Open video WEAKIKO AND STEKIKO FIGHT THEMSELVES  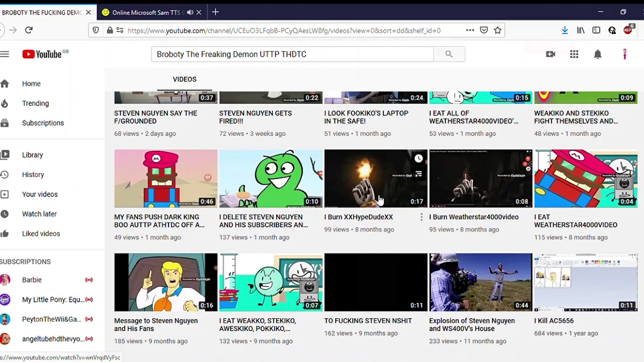coord(576,117)
